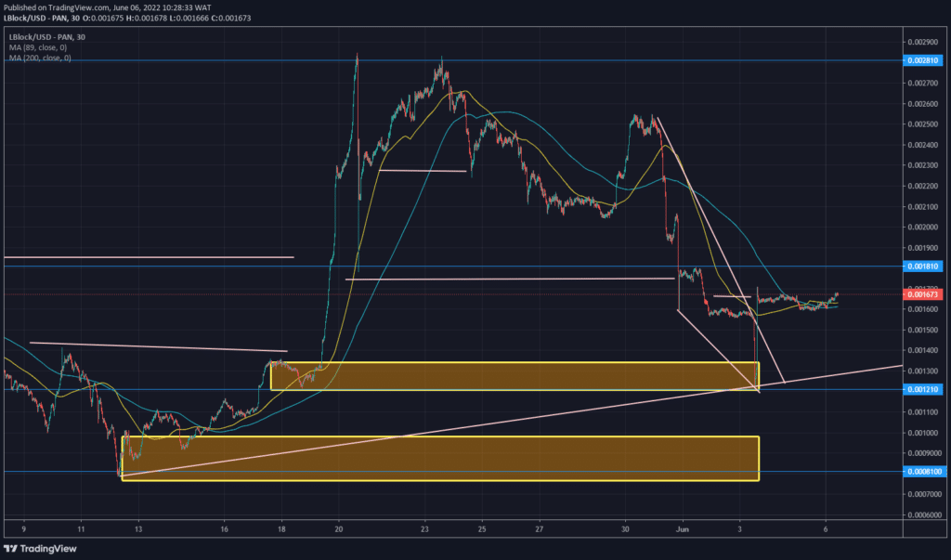
Task: Click the 0.002700 price axis tick
Action: (924, 84)
